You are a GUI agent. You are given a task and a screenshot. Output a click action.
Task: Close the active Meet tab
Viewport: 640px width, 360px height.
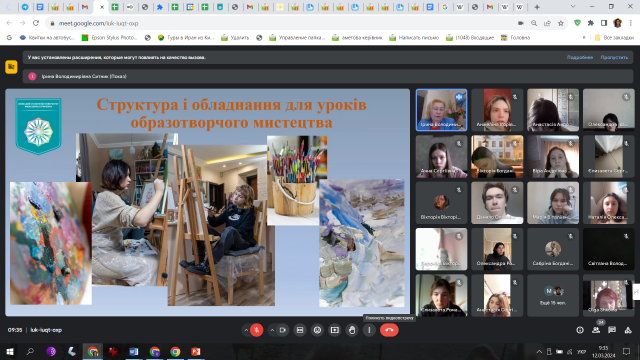[x=102, y=7]
